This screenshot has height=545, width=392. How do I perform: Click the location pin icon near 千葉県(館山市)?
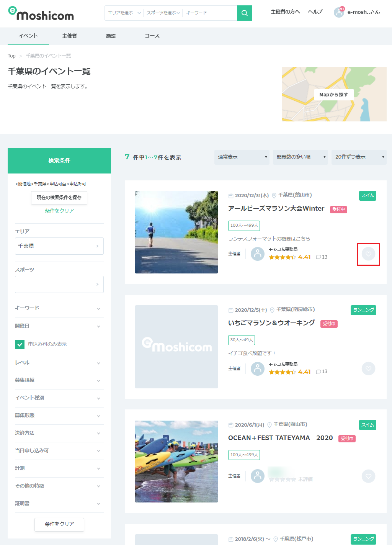pos(274,195)
